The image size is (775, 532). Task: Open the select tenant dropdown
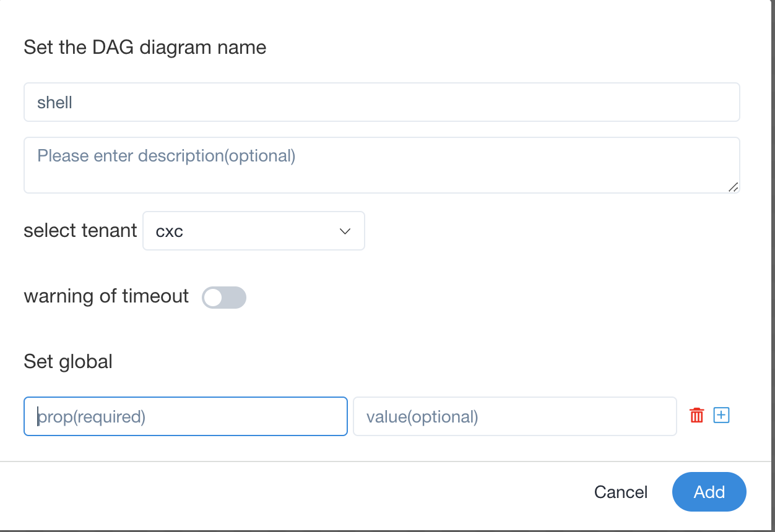[x=253, y=231]
